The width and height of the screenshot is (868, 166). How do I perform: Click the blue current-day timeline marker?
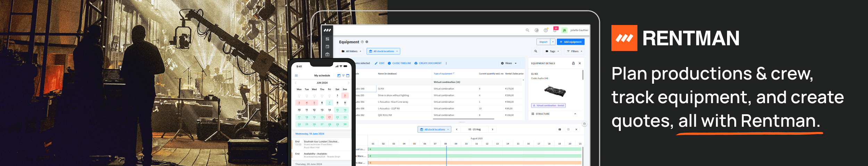pos(446,156)
